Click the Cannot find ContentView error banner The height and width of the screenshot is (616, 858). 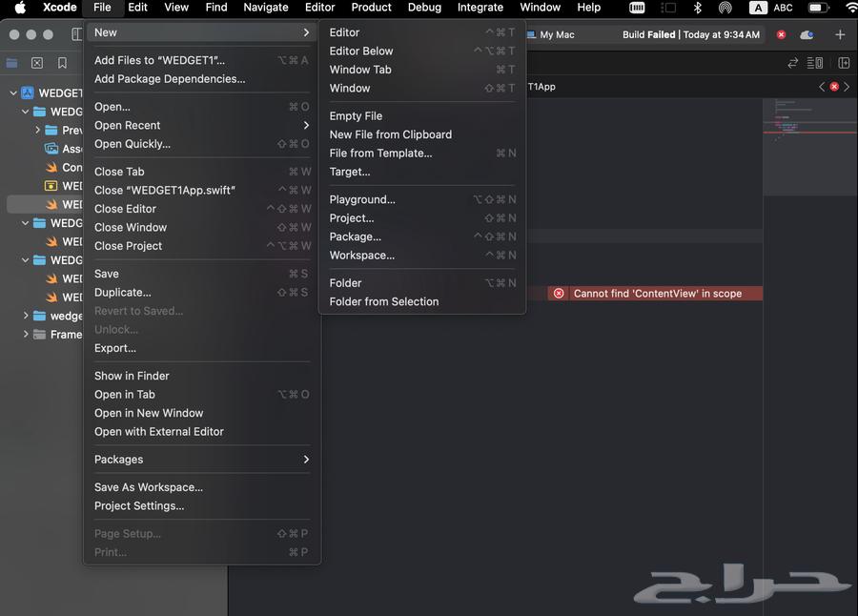[656, 294]
